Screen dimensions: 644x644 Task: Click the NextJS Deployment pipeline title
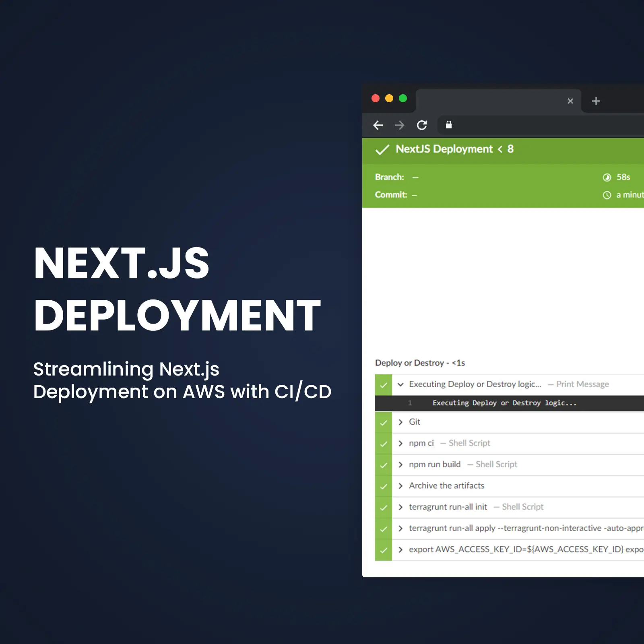[444, 149]
